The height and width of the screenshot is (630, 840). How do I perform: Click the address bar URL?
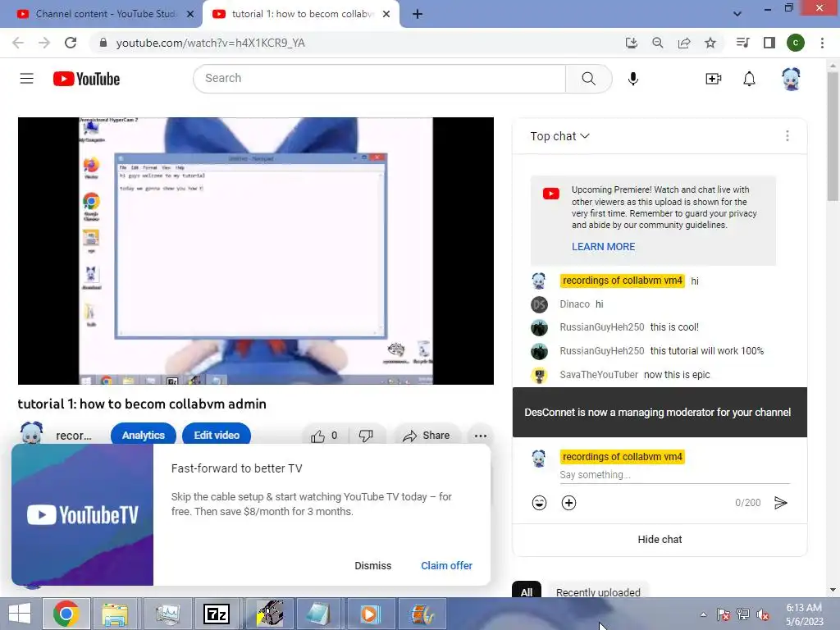pos(211,43)
